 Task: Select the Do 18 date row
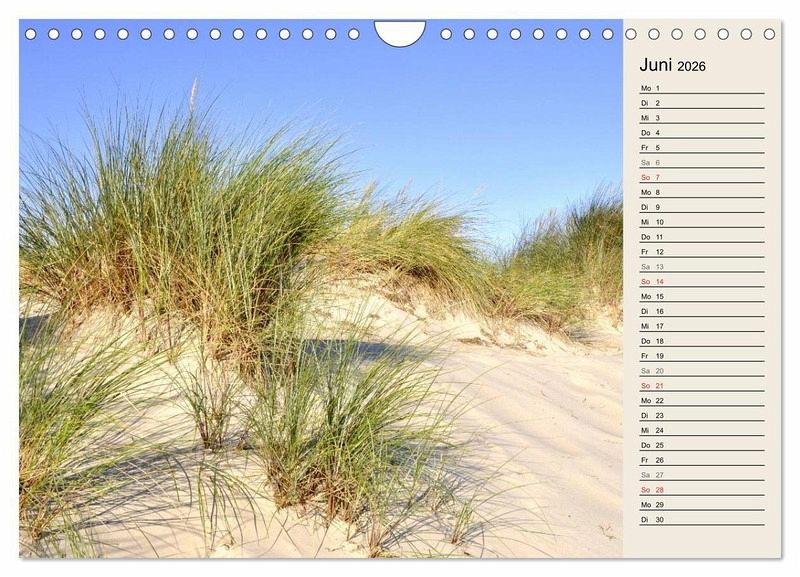tap(702, 341)
